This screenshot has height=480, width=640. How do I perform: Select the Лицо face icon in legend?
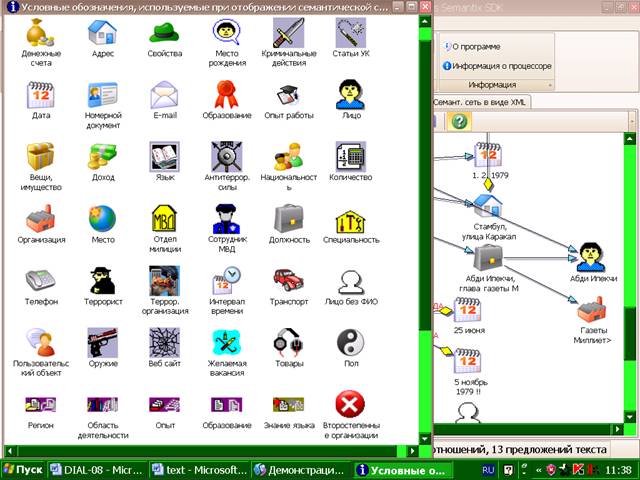[351, 94]
